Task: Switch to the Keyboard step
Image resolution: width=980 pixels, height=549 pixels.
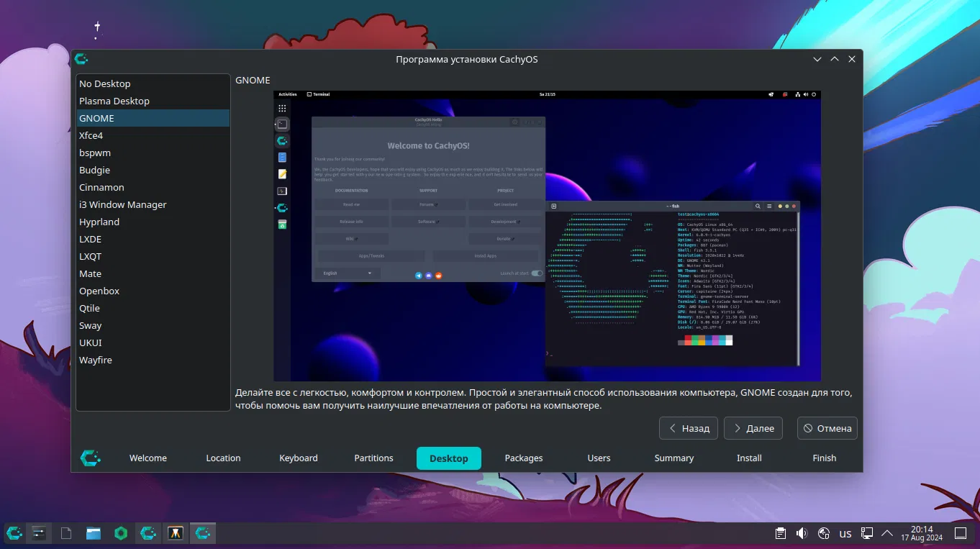Action: tap(299, 458)
